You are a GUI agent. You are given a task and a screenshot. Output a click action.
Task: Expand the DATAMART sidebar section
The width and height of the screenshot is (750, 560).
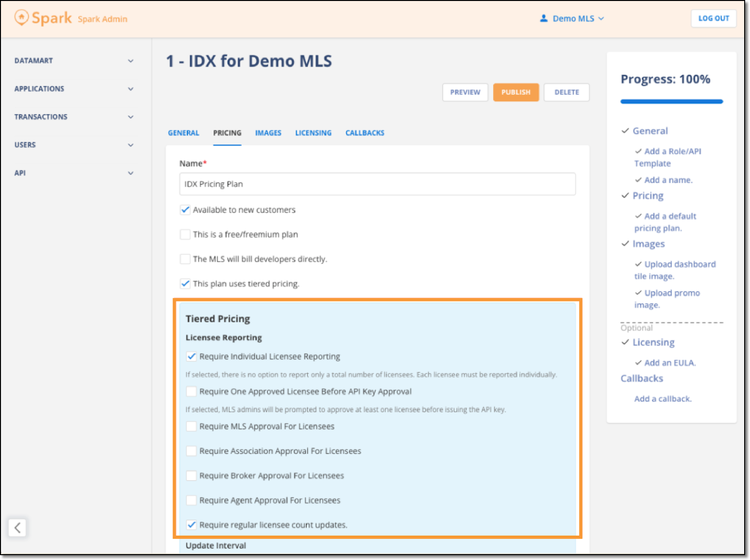pyautogui.click(x=74, y=61)
